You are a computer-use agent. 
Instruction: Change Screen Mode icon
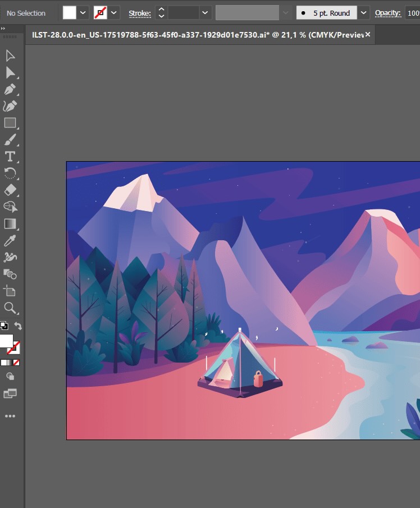10,393
